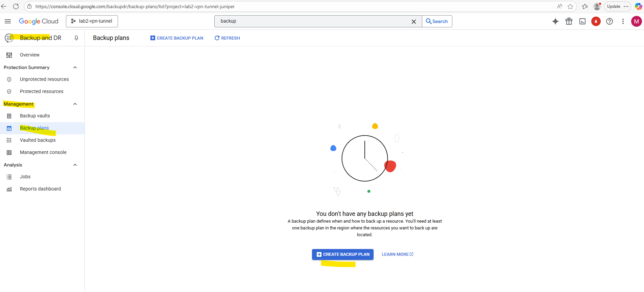The height and width of the screenshot is (292, 644).
Task: View site information lock icon
Action: (29, 6)
